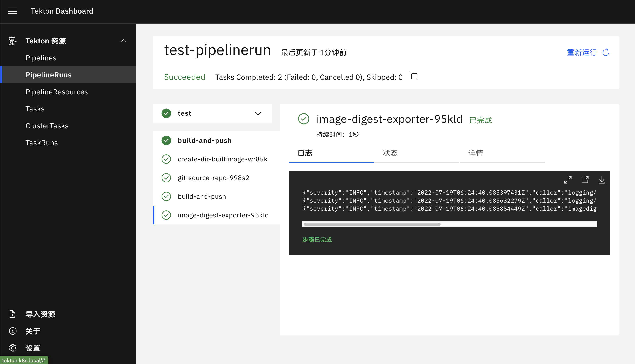The width and height of the screenshot is (635, 364).
Task: Open the hamburger side navigation menu
Action: [x=13, y=11]
